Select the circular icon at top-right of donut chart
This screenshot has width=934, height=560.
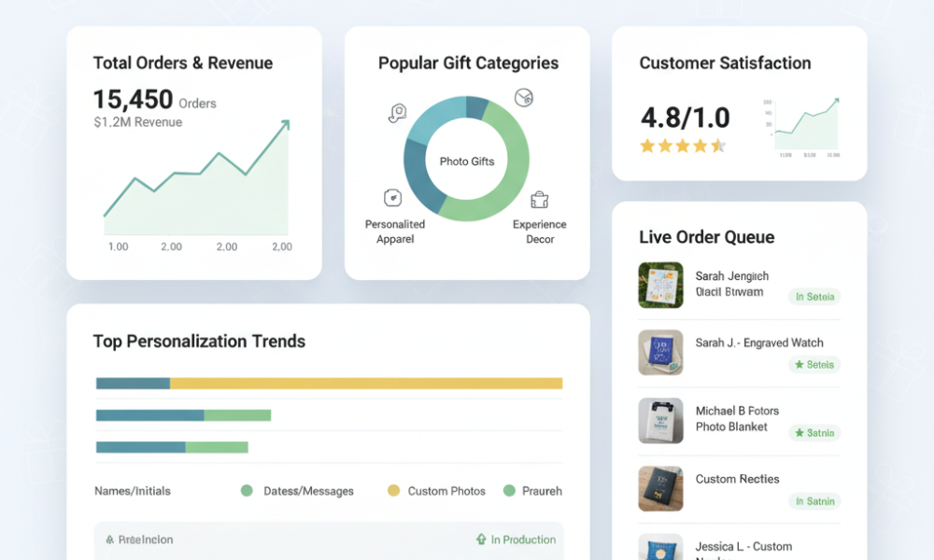(524, 97)
